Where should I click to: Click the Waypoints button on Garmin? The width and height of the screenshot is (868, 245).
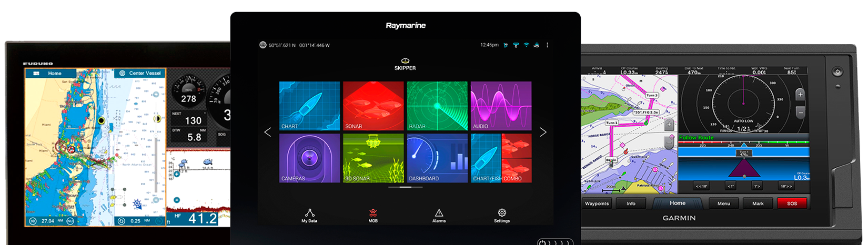(x=597, y=203)
